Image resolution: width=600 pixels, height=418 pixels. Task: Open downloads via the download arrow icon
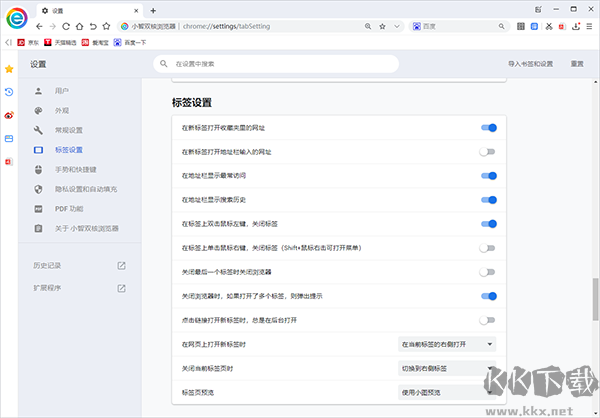pyautogui.click(x=576, y=26)
